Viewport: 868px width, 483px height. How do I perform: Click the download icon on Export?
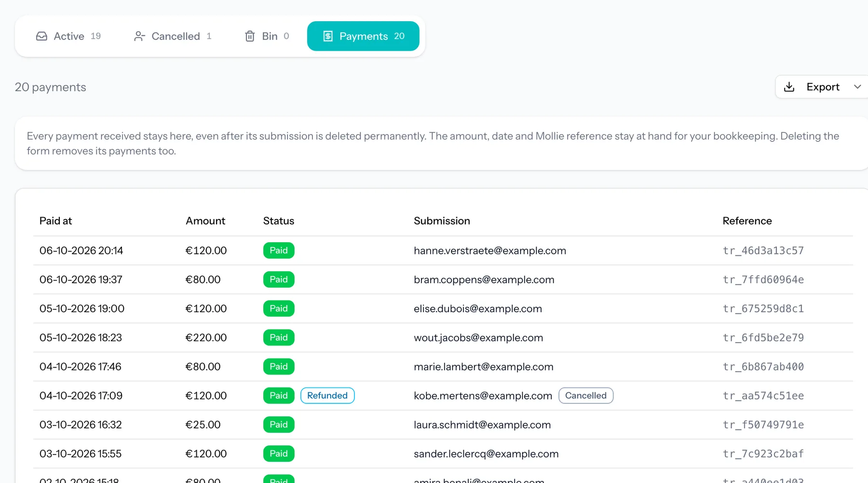coord(789,87)
